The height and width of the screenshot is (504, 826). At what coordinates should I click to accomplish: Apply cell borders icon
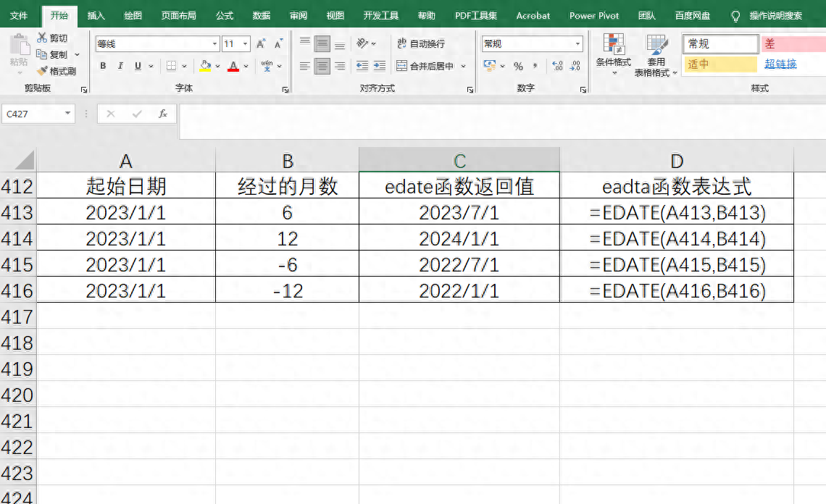(171, 66)
